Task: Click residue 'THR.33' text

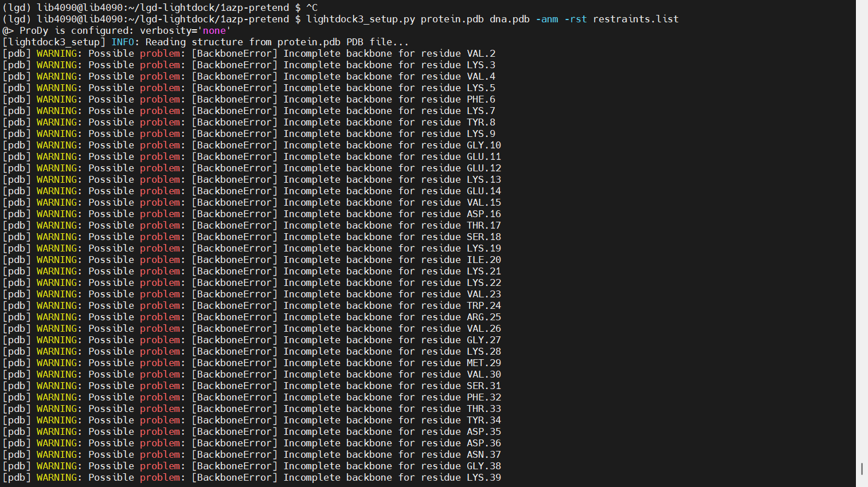Action: pos(484,409)
